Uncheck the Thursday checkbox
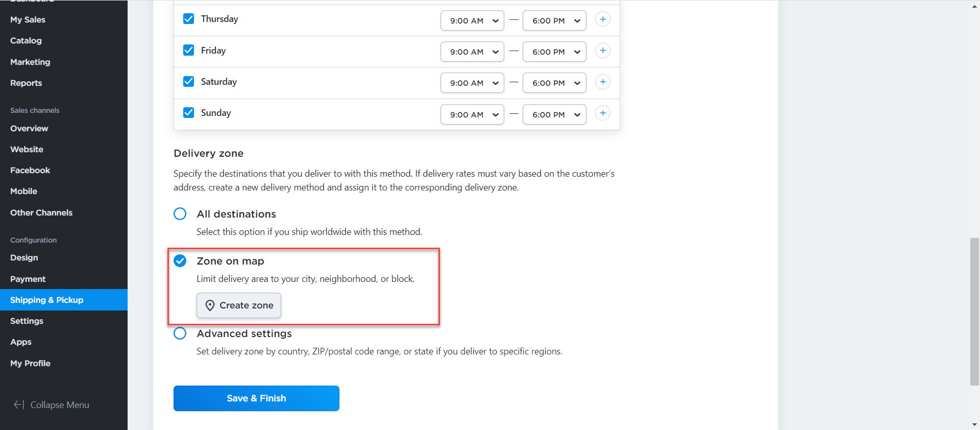980x430 pixels. coord(188,19)
